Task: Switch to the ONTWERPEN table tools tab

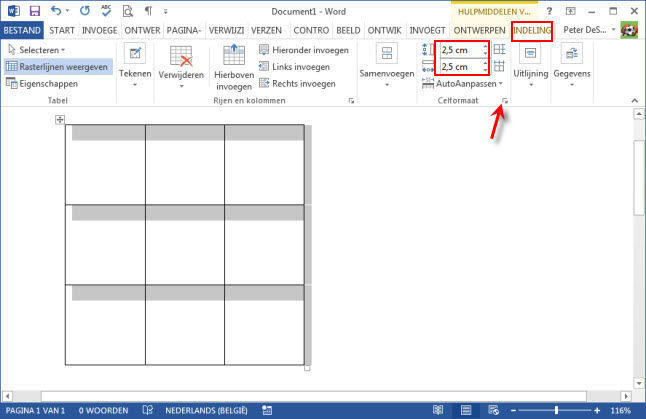Action: click(x=480, y=30)
